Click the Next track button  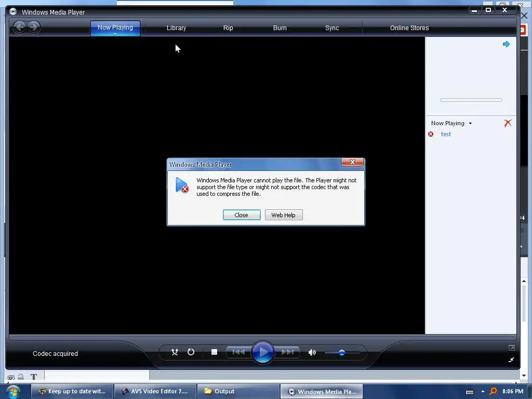tap(287, 352)
